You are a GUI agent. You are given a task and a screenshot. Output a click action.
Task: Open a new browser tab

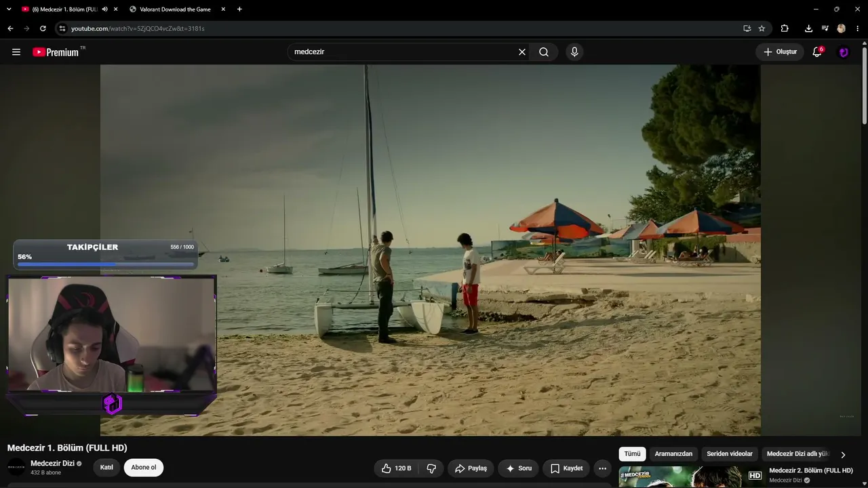click(239, 9)
